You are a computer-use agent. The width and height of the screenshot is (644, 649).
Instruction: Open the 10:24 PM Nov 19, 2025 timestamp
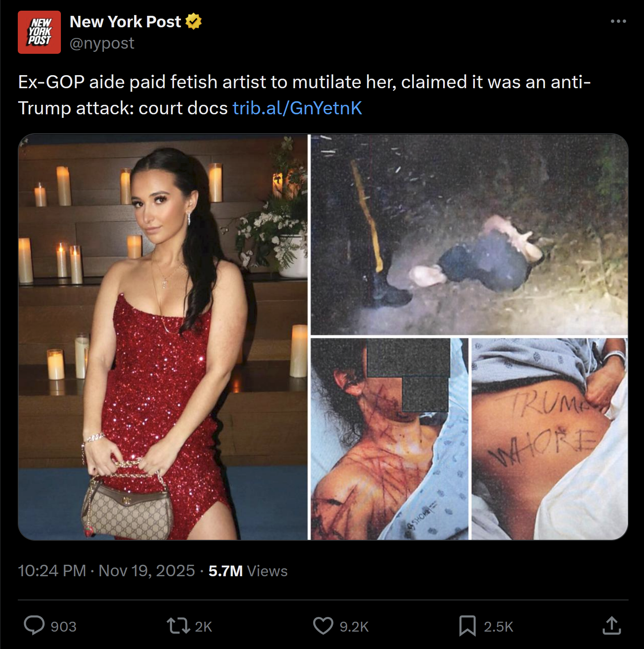(106, 571)
